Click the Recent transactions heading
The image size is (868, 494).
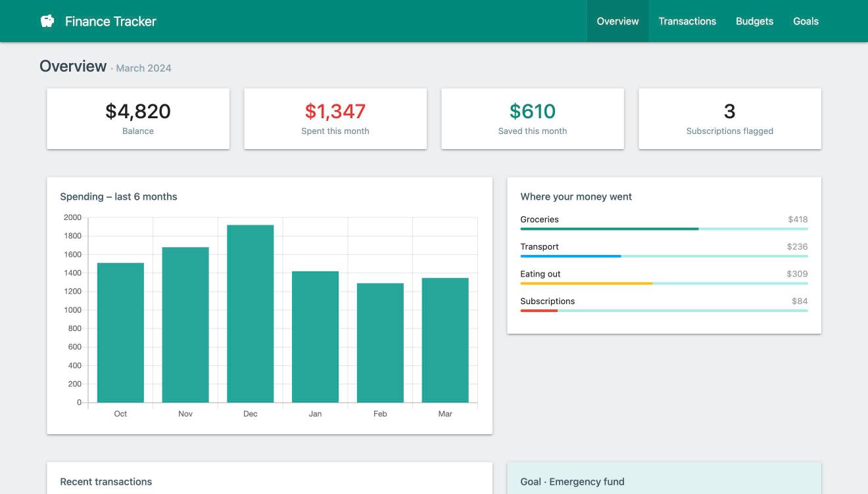[106, 482]
